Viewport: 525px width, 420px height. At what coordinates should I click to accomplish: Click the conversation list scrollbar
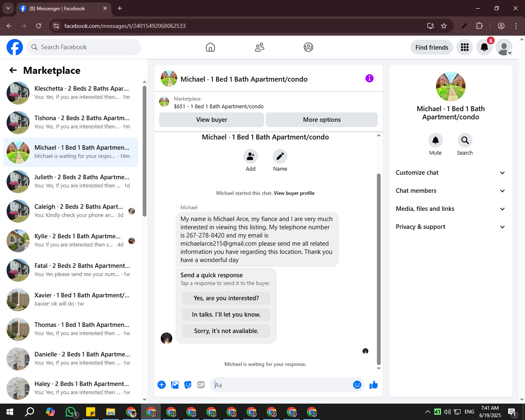click(144, 151)
